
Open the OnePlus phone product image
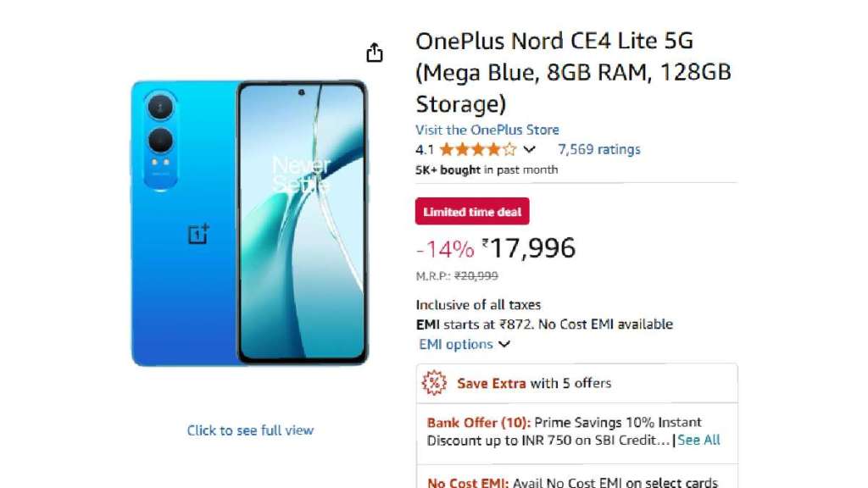[x=249, y=223]
